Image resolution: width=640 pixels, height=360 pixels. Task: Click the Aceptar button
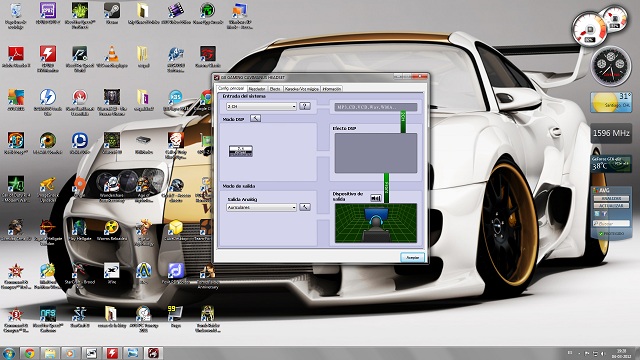tap(412, 258)
